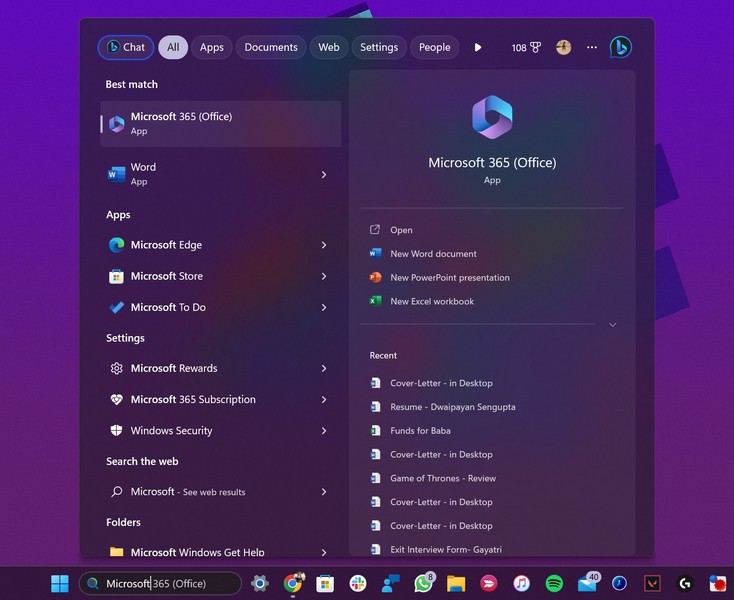Open WhatsApp from the taskbar
The image size is (734, 600).
click(423, 583)
